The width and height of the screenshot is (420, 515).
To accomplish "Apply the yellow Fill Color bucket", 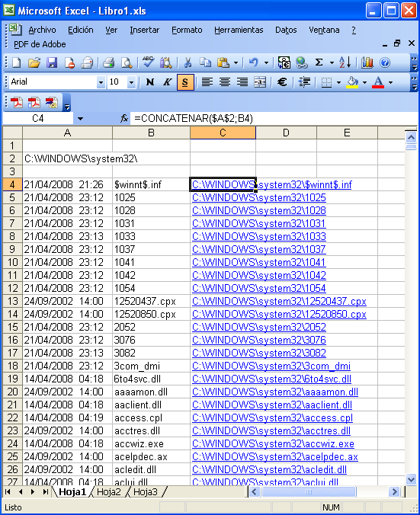I will pos(353,82).
